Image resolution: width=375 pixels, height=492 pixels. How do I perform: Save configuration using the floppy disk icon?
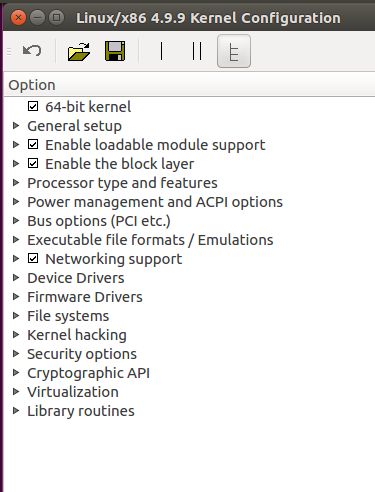pyautogui.click(x=115, y=51)
